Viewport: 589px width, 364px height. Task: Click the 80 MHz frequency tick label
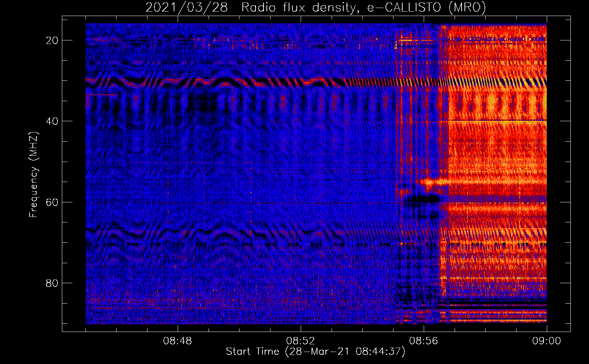tap(52, 283)
